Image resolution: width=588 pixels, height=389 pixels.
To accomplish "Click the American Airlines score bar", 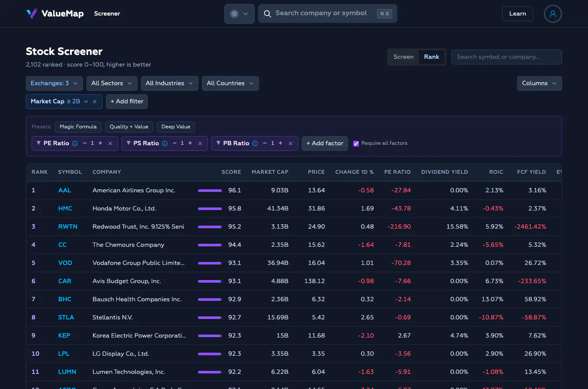I will tap(210, 191).
